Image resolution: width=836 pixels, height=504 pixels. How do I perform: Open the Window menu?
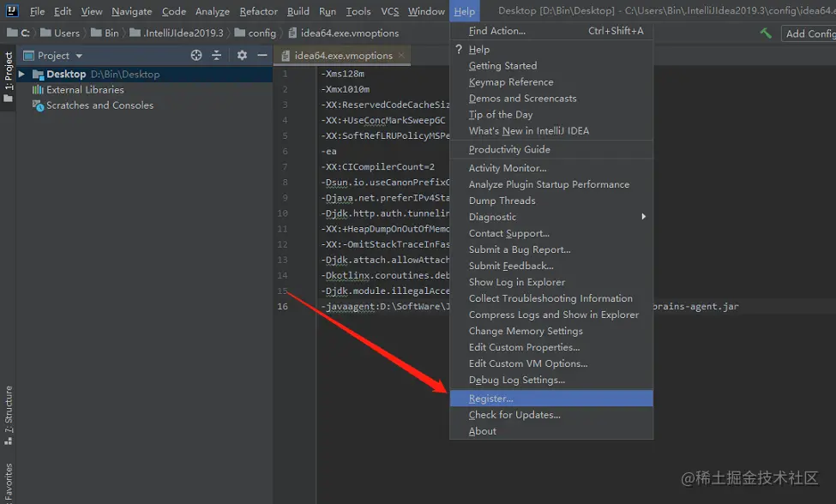pyautogui.click(x=426, y=11)
